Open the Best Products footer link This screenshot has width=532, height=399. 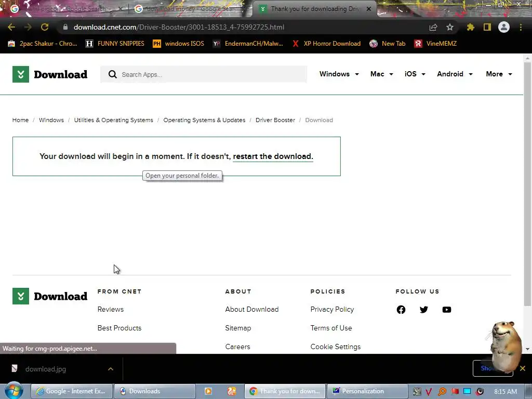point(119,328)
